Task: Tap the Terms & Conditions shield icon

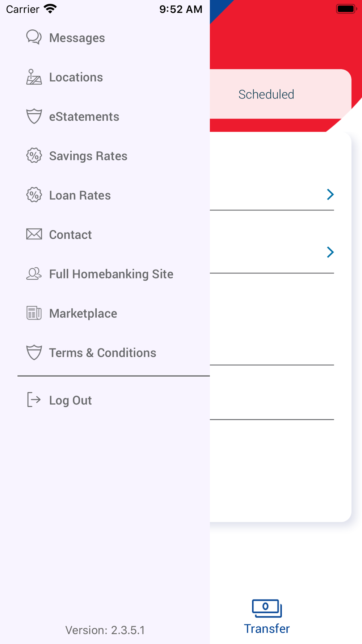Action: click(34, 352)
